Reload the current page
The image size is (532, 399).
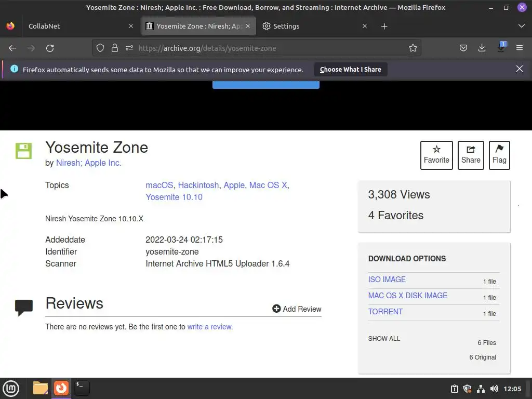[50, 48]
